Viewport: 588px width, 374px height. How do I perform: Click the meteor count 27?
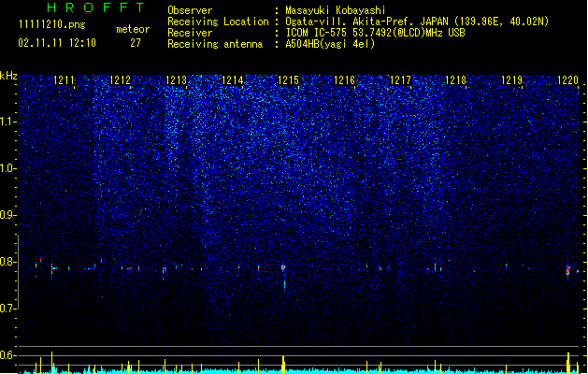(x=136, y=43)
